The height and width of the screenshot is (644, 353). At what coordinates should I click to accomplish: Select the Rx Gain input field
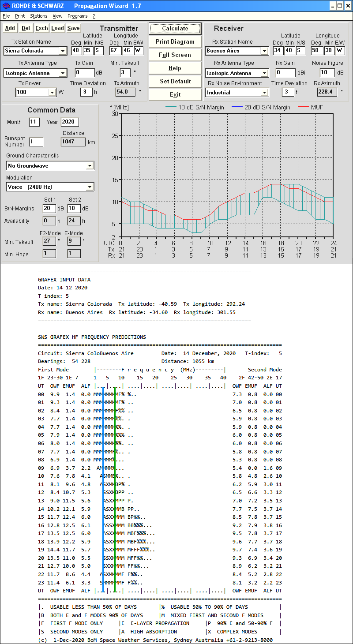pyautogui.click(x=286, y=72)
